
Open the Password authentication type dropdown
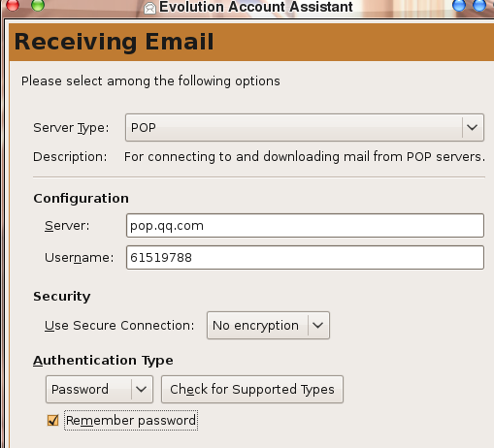click(x=99, y=389)
